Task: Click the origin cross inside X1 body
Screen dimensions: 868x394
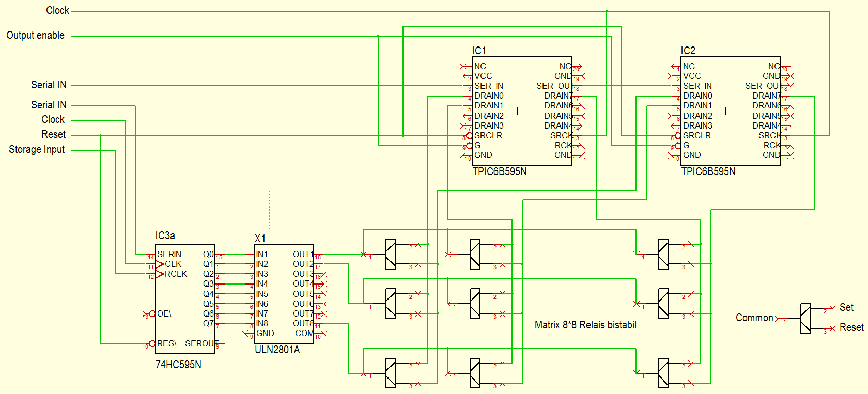Action: [x=284, y=294]
